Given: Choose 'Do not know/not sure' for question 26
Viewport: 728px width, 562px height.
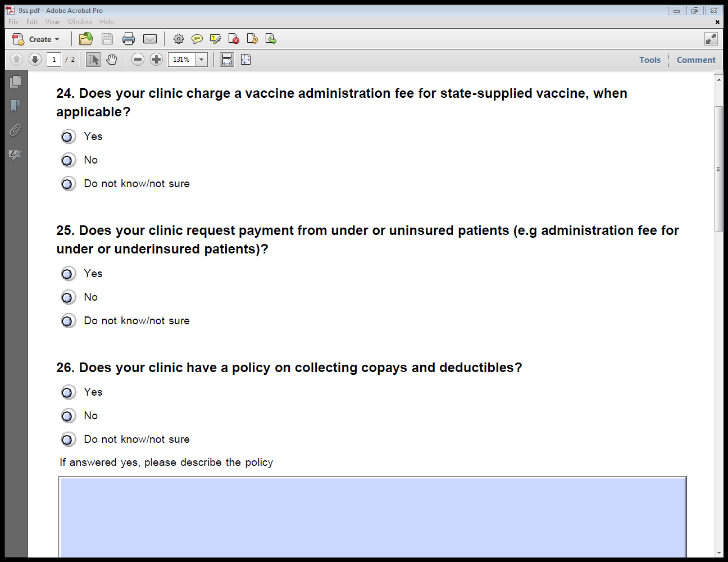Looking at the screenshot, I should click(x=68, y=439).
